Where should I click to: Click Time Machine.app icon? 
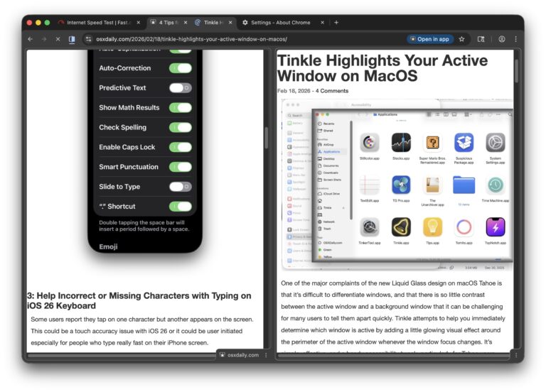click(496, 185)
